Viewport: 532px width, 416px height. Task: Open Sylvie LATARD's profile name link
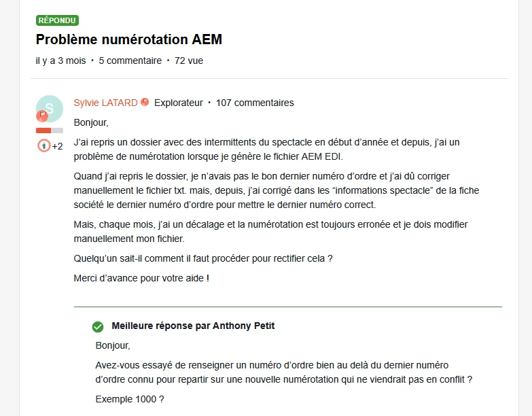point(105,103)
